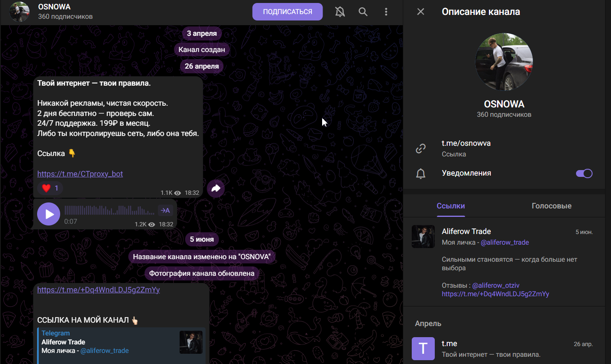Open the three-dot channel menu
This screenshot has height=364, width=611.
[386, 12]
